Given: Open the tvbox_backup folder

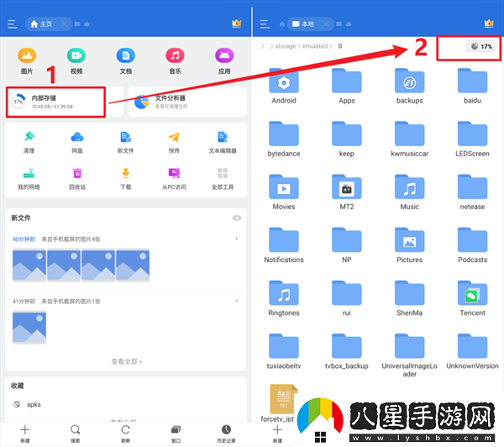Looking at the screenshot, I should click(347, 351).
